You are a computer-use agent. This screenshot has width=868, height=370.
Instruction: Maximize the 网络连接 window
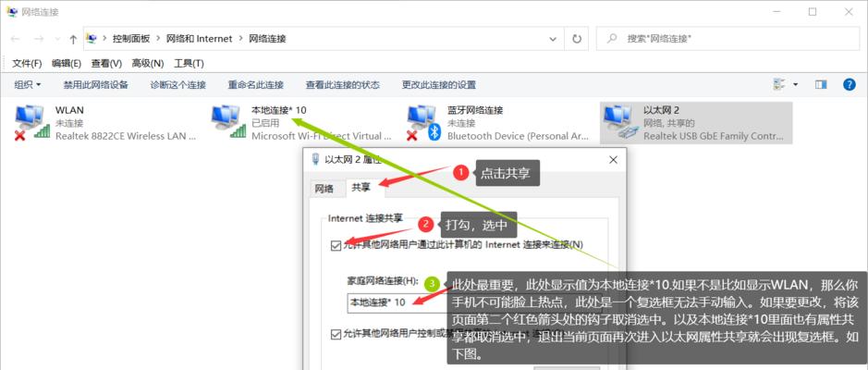tap(813, 11)
